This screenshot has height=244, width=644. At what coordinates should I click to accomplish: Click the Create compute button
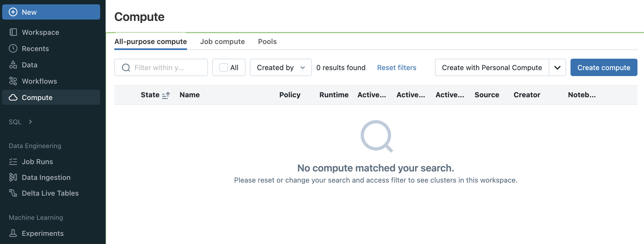coord(604,67)
